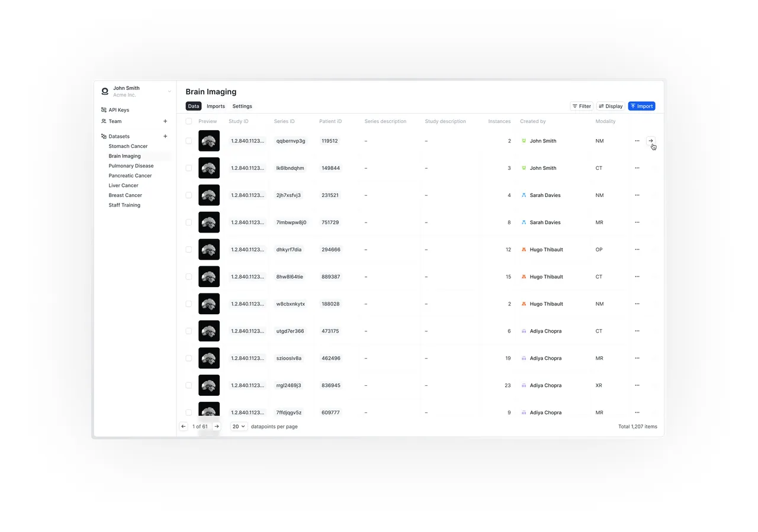The image size is (758, 532).
Task: Open preview thumbnail for series szlooslv8a
Action: (209, 359)
